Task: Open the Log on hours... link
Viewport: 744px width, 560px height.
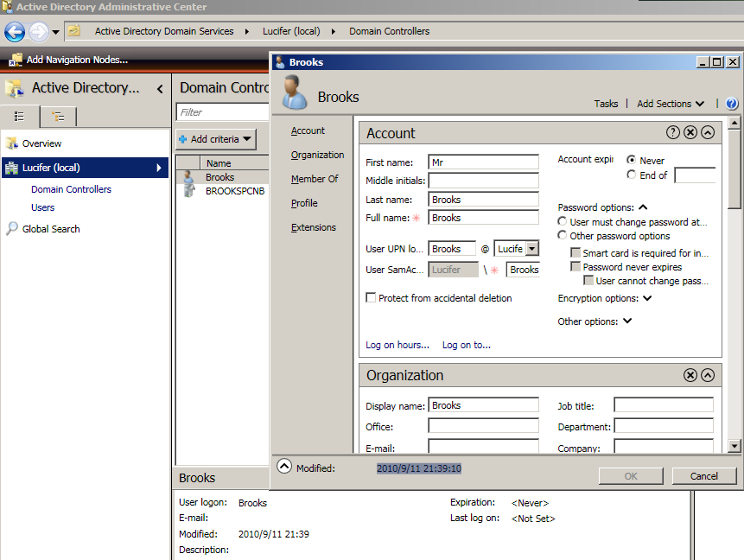Action: 397,345
